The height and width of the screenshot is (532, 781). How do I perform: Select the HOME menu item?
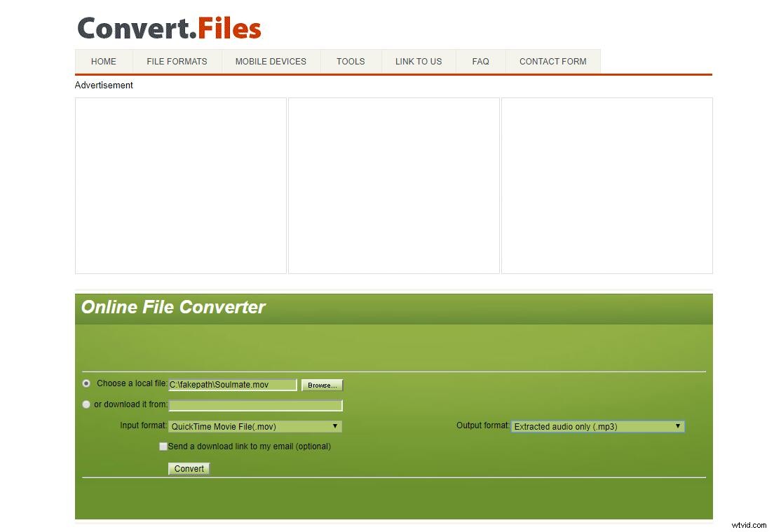[x=103, y=61]
